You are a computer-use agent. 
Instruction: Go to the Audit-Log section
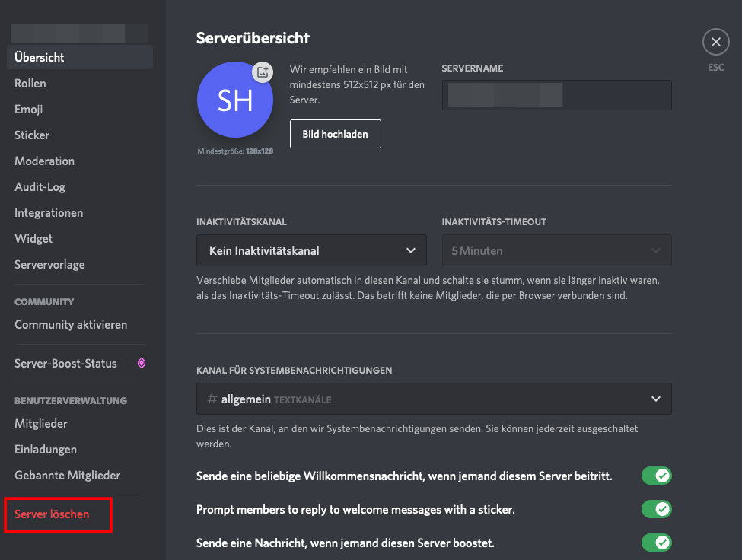tap(40, 187)
